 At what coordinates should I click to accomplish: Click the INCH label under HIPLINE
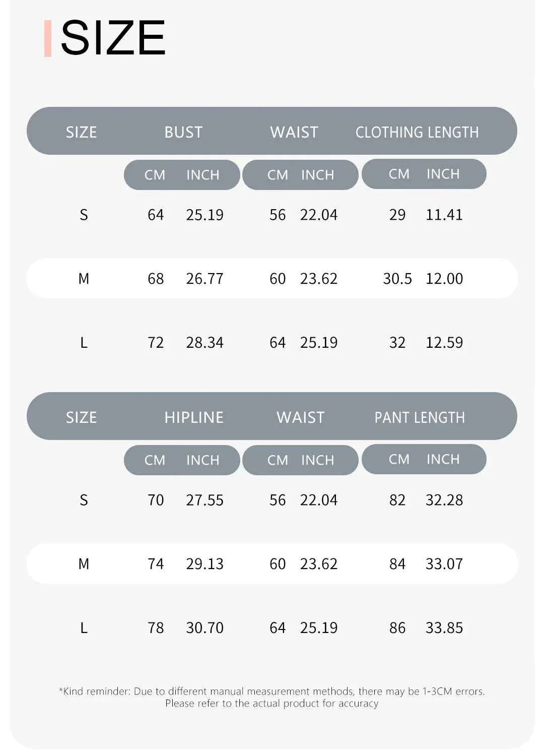point(203,460)
